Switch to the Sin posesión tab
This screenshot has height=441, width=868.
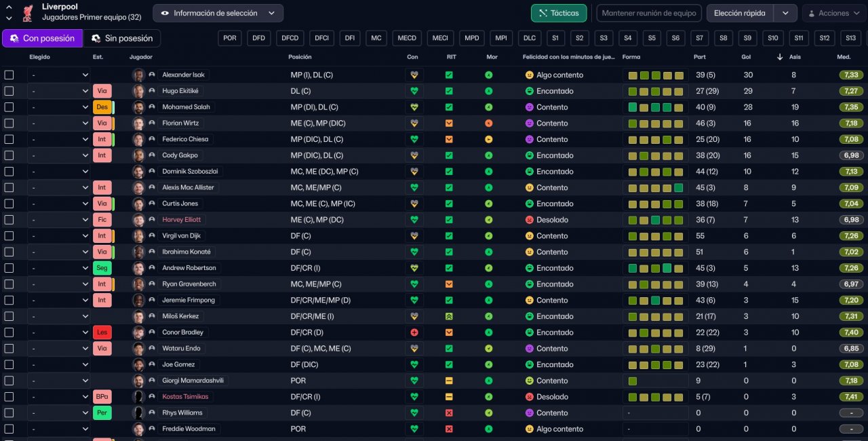(122, 39)
